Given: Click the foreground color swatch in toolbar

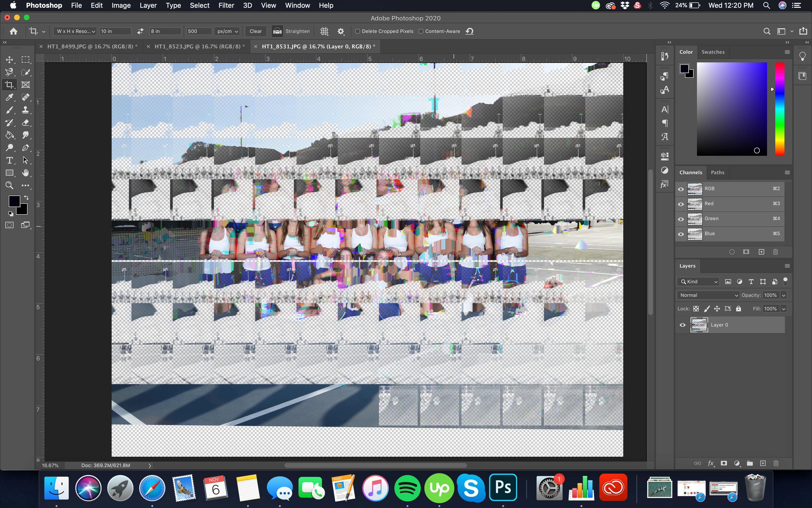Looking at the screenshot, I should pos(14,201).
